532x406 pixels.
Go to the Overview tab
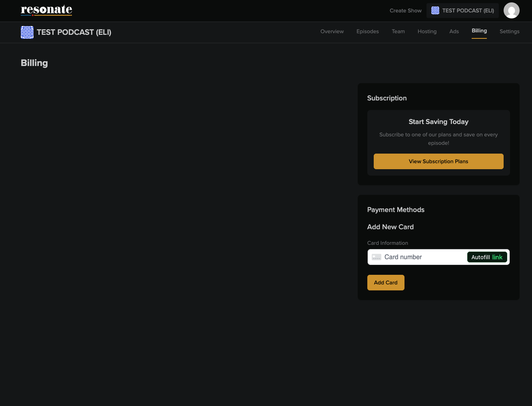(332, 32)
